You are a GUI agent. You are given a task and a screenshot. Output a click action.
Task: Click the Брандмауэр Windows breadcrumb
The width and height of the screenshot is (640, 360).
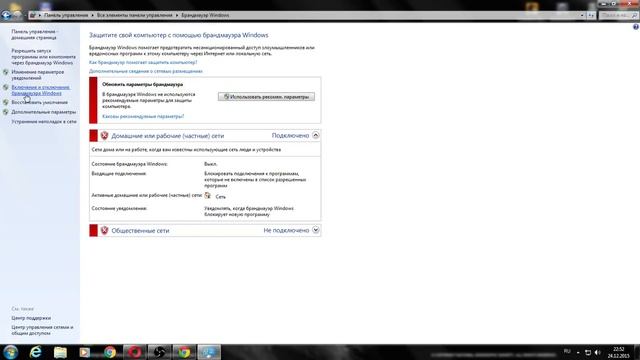(205, 15)
